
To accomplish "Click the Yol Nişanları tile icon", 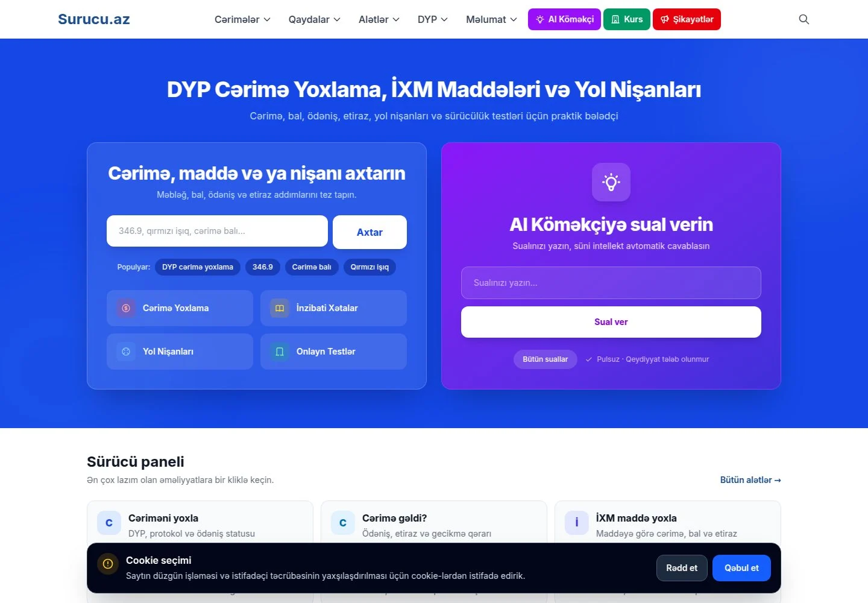I will tap(126, 352).
